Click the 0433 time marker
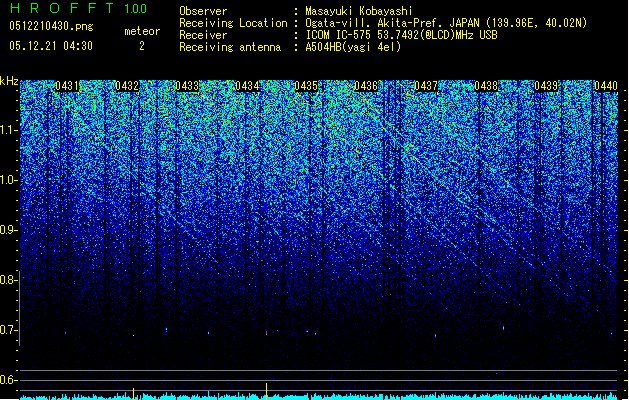 point(187,86)
